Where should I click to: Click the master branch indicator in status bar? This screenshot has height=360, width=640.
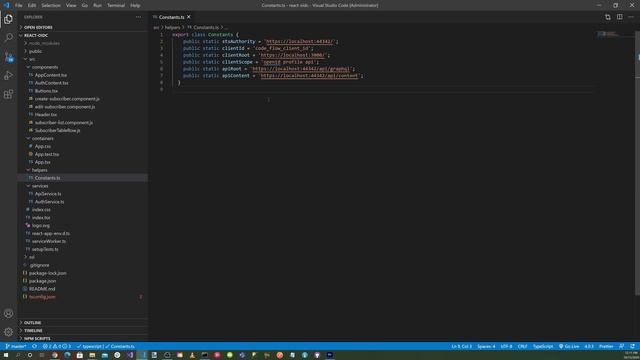[x=16, y=346]
